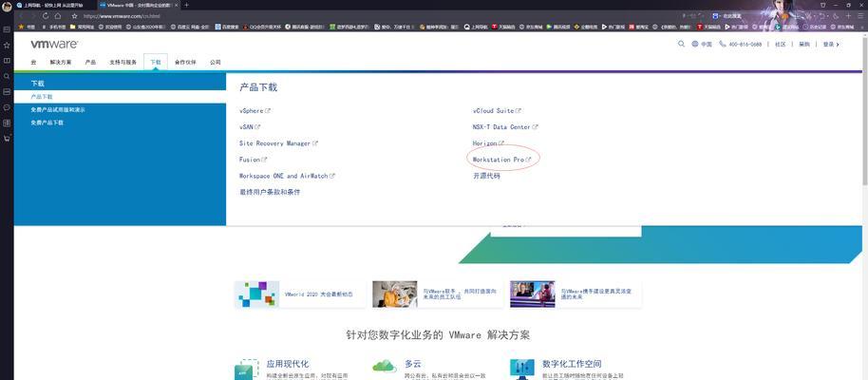This screenshot has height=380, width=868.
Task: Click the card thumbnail of elderly person
Action: pyautogui.click(x=395, y=294)
